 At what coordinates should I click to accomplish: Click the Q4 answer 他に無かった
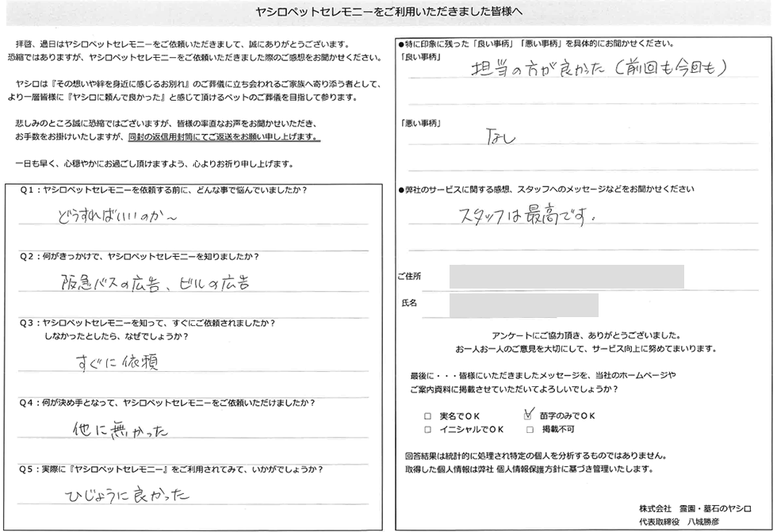(x=119, y=430)
